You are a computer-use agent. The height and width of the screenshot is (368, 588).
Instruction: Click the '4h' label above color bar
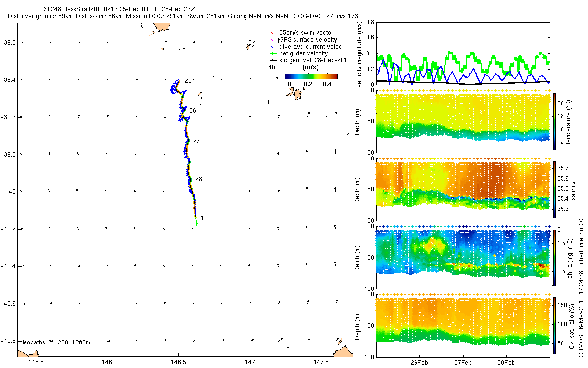point(271,67)
